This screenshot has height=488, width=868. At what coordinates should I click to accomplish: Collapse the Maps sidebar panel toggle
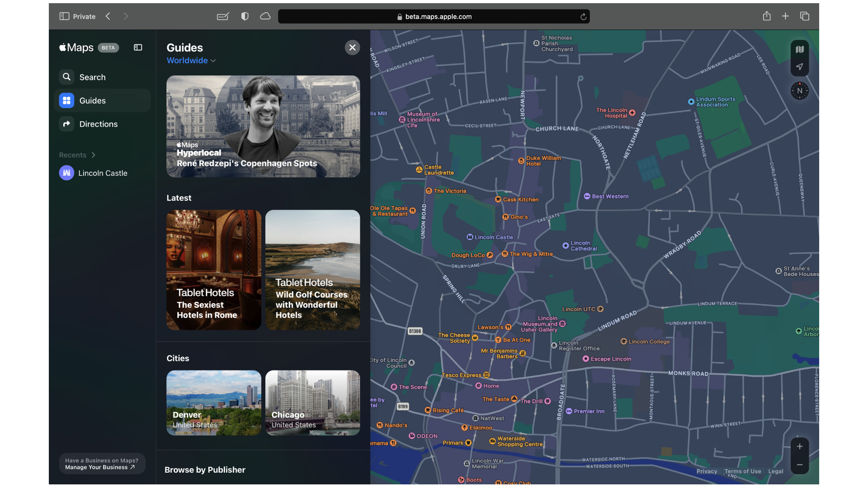pos(138,47)
